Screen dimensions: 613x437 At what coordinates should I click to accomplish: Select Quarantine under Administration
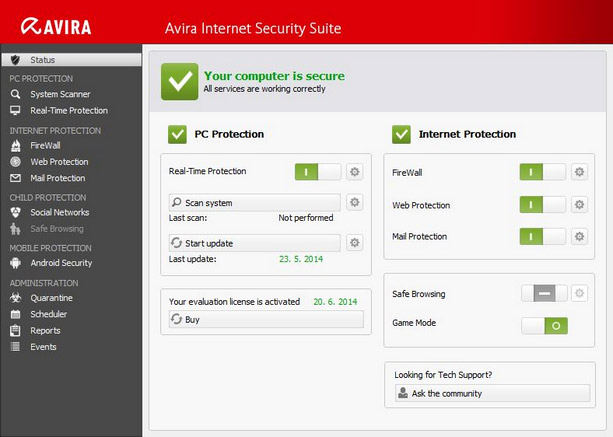50,297
